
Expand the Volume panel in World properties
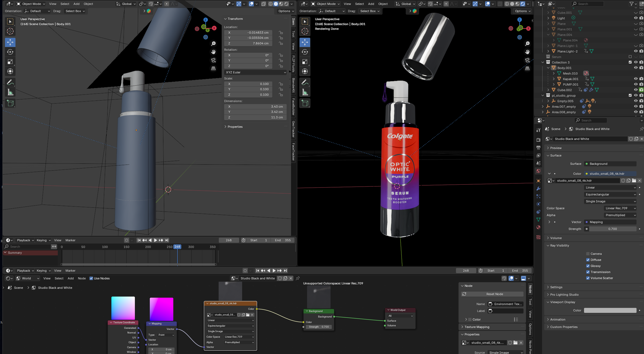[556, 238]
